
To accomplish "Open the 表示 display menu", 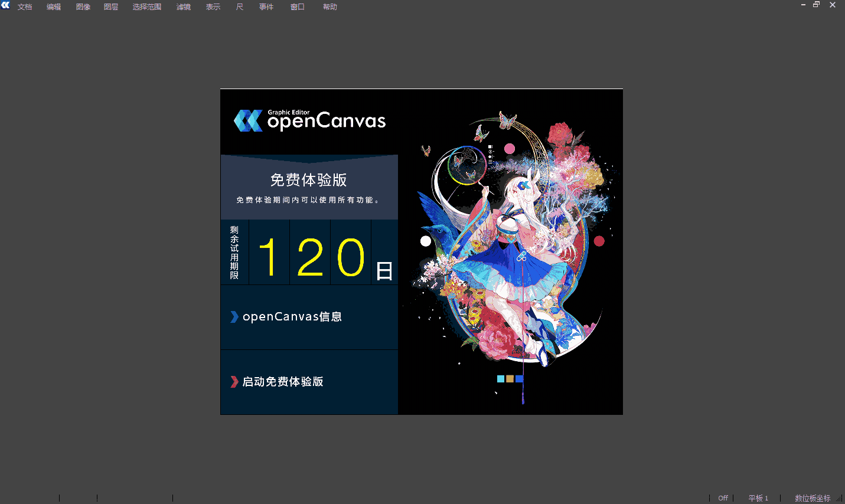I will tap(213, 6).
